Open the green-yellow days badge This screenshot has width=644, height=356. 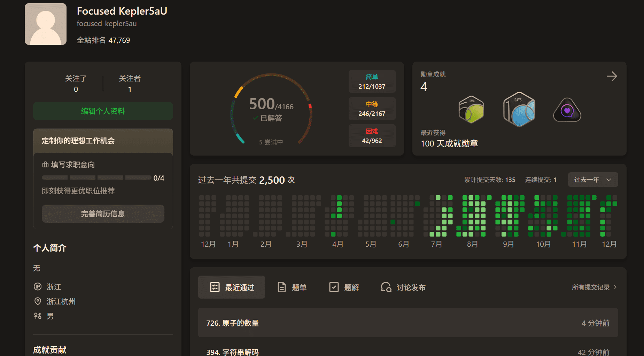pos(471,110)
